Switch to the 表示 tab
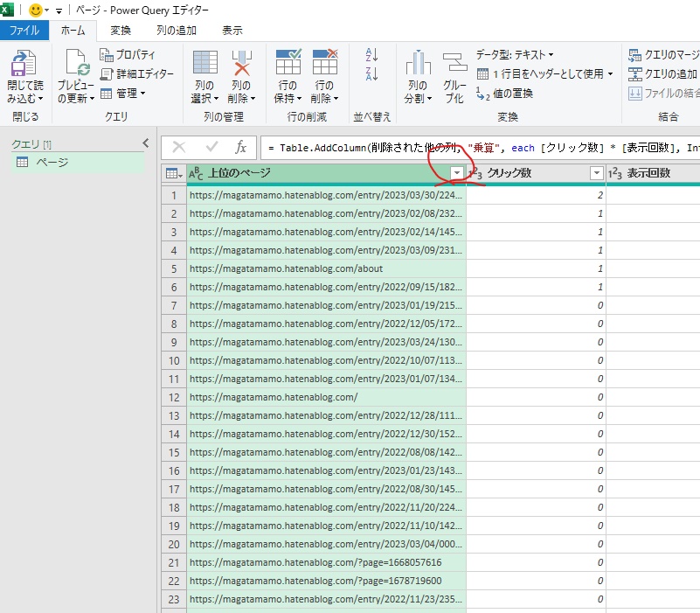Viewport: 700px width, 613px height. pyautogui.click(x=232, y=31)
